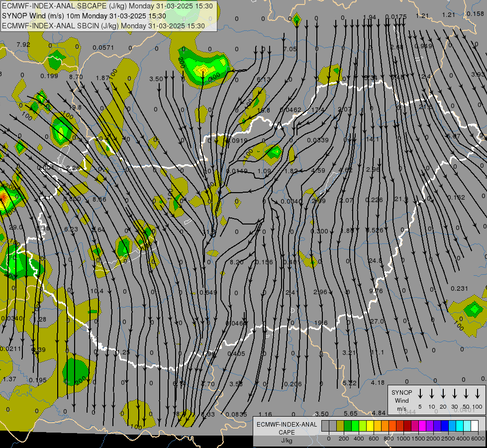Pick the bright magenta swatch right of 1500
The image size is (487, 448).
click(x=422, y=426)
